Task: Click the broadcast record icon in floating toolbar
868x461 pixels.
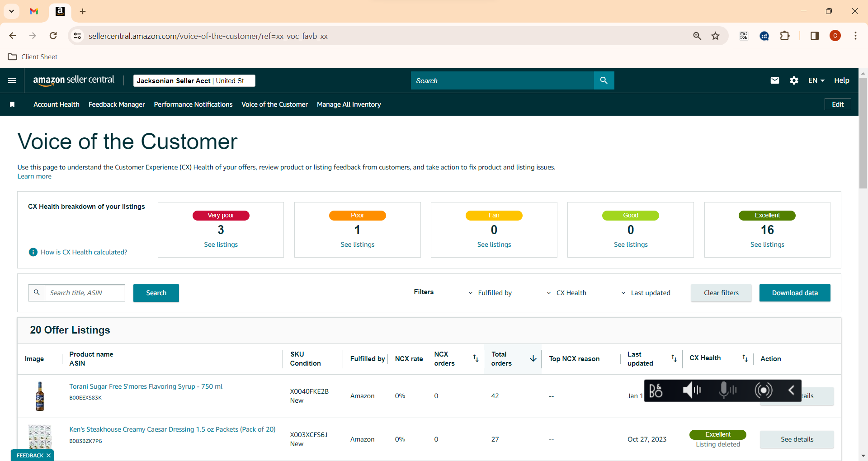Action: click(763, 390)
